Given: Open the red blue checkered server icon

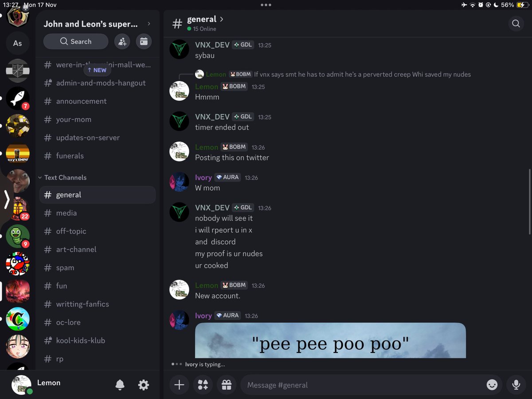Looking at the screenshot, I should pyautogui.click(x=18, y=264).
